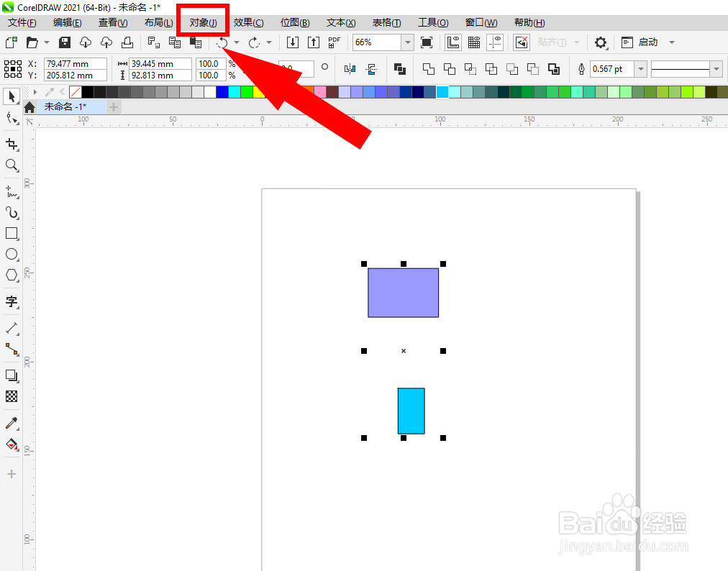Open the 效果 menu
The image size is (728, 571).
(x=248, y=22)
